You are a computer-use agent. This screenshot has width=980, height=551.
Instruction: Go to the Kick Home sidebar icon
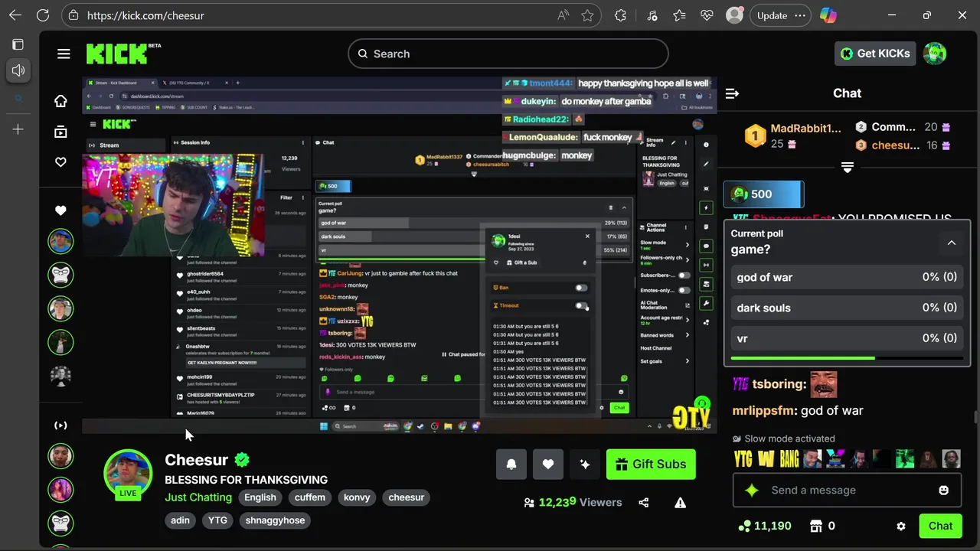[x=60, y=101]
